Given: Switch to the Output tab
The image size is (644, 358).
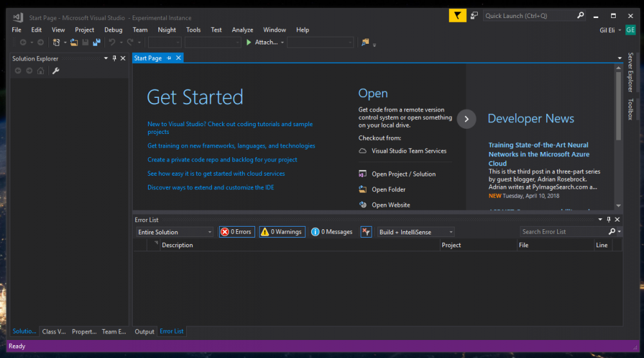Looking at the screenshot, I should [144, 332].
